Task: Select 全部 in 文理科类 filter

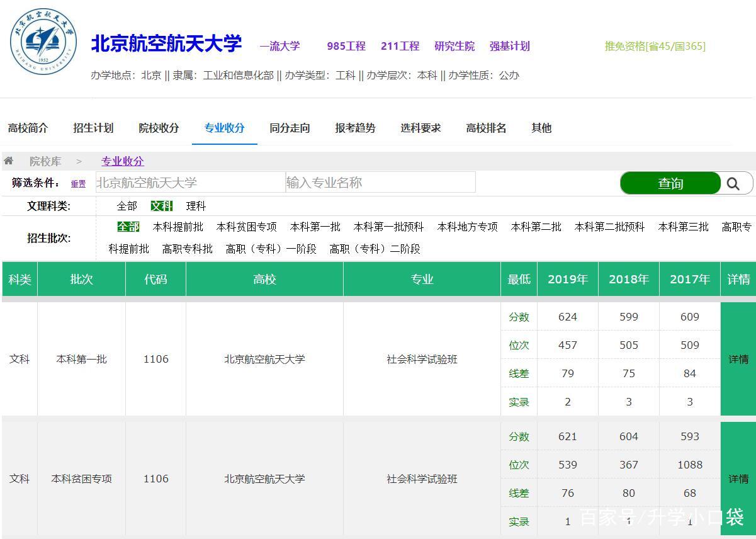Action: click(127, 206)
